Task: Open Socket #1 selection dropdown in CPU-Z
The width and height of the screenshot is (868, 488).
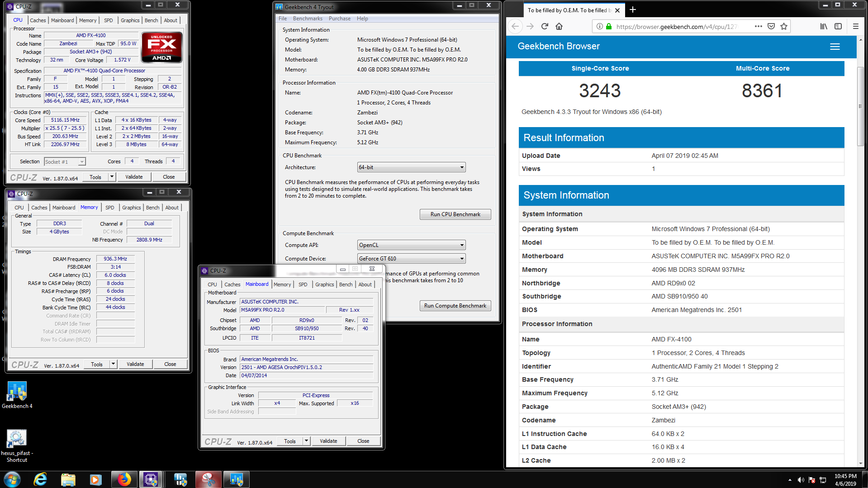Action: (65, 162)
